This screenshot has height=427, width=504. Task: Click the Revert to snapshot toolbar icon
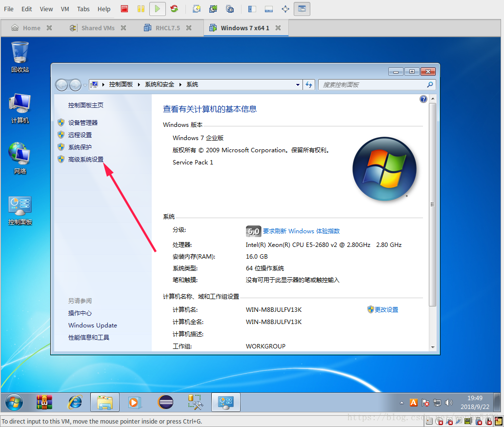[x=213, y=9]
